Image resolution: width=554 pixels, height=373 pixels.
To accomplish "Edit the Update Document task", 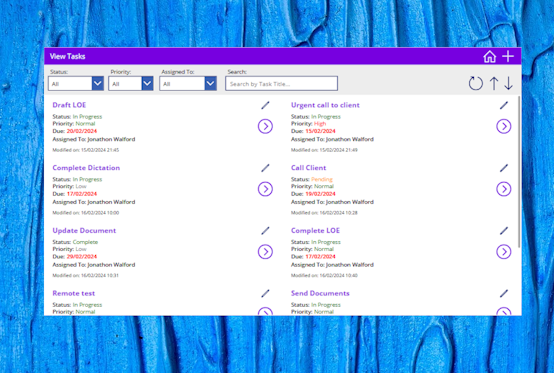I will coord(265,231).
